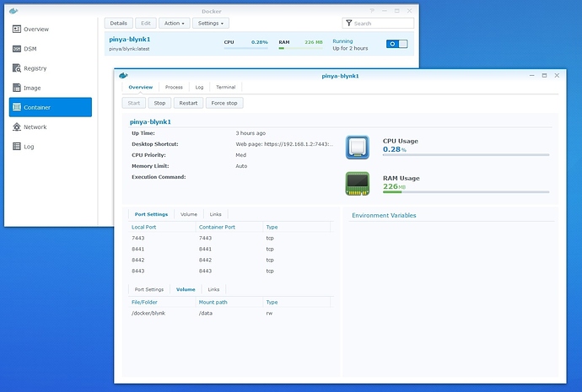Click the Stop button
The image size is (582, 392).
(159, 103)
